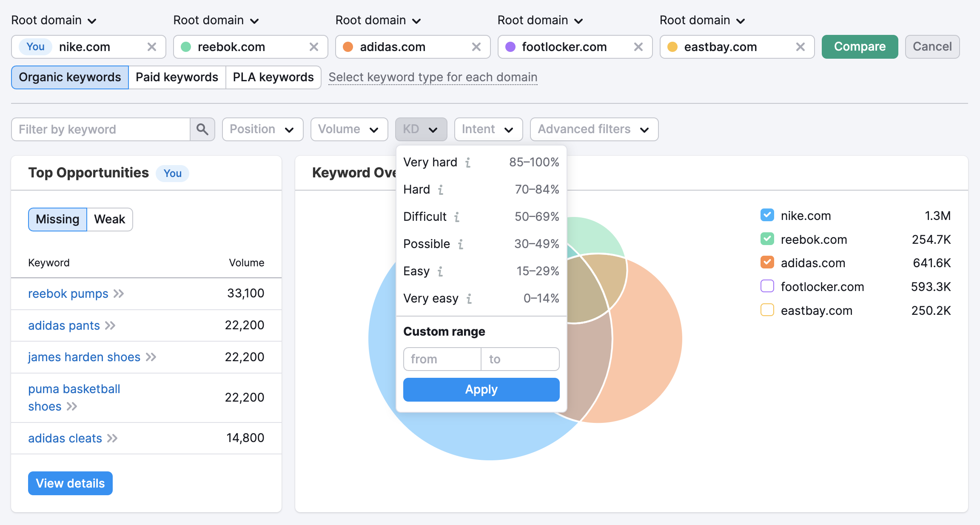Select the Missing keyword opportunities tab
Screen dimensions: 980x525
(57, 218)
